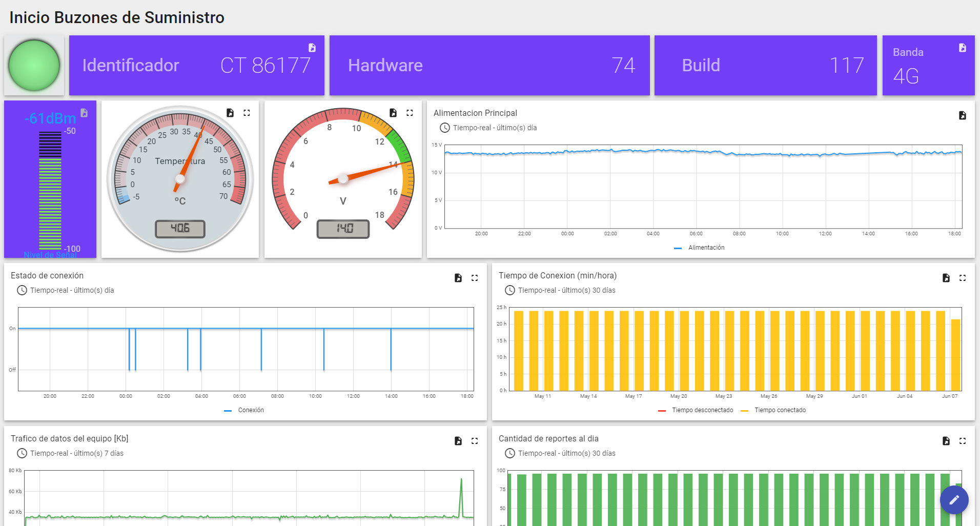This screenshot has width=980, height=526.
Task: Click the Trafico de datos del equipo title
Action: click(x=70, y=439)
